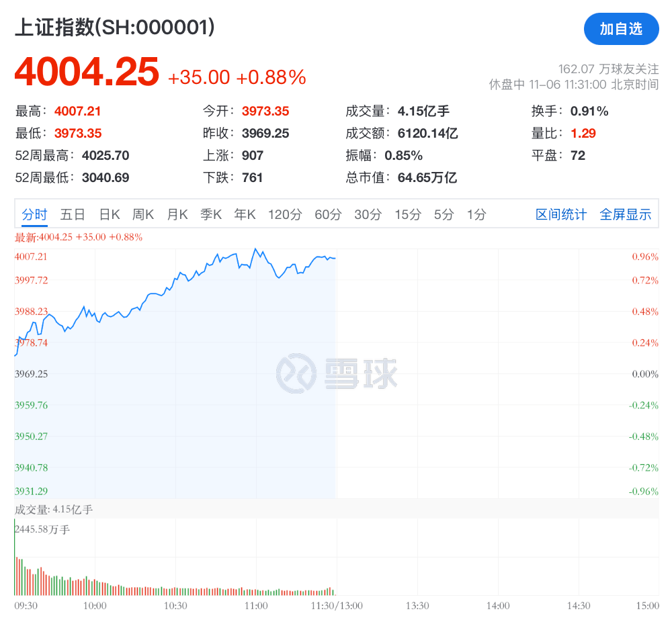View the 120分 interval chart
Image resolution: width=672 pixels, height=626 pixels.
[x=284, y=214]
